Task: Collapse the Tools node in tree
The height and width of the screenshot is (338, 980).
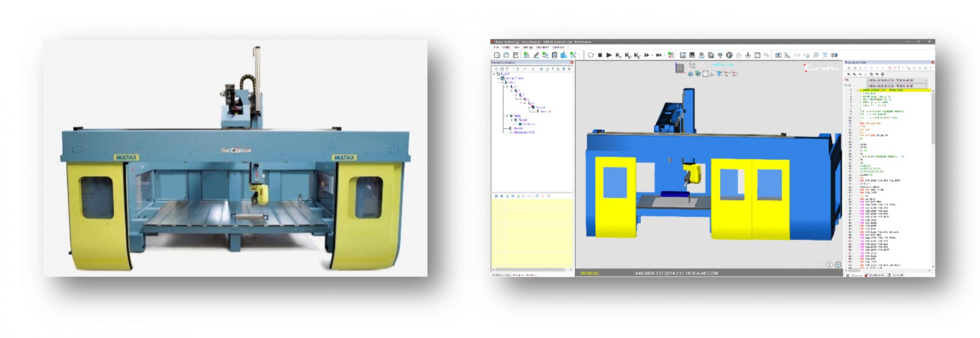Action: coord(507,116)
